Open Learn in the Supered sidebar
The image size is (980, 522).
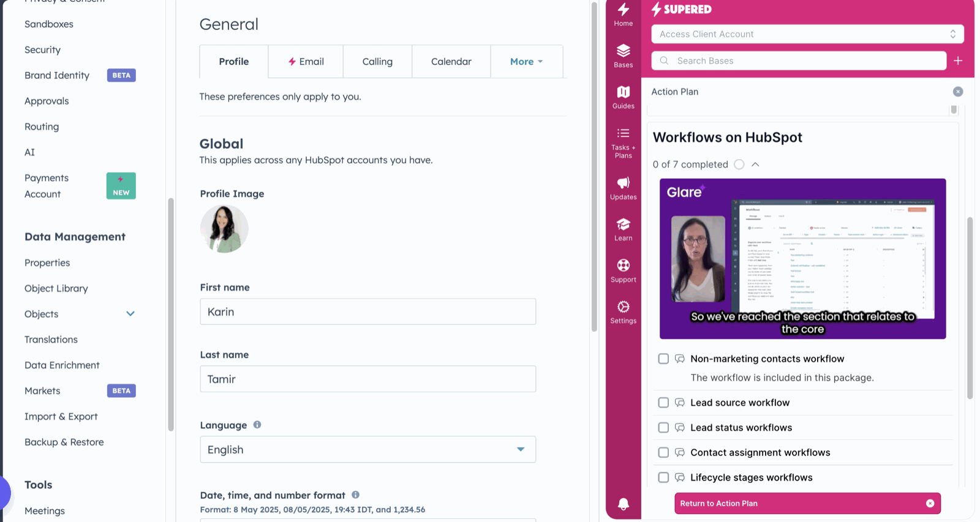tap(623, 229)
